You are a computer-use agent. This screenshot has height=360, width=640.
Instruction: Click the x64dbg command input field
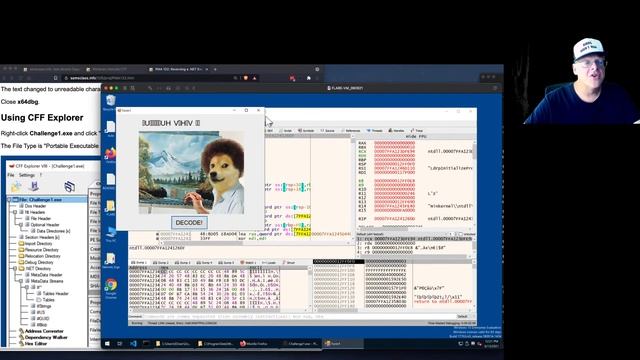298,316
